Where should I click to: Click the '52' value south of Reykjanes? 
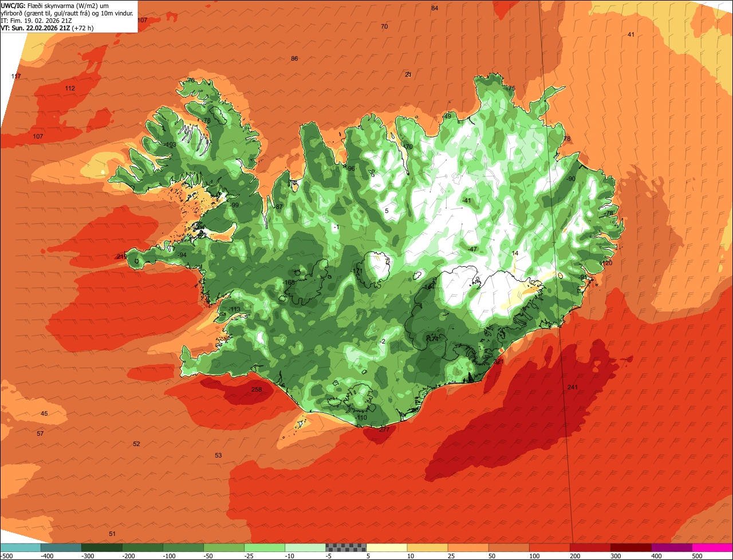pyautogui.click(x=136, y=444)
